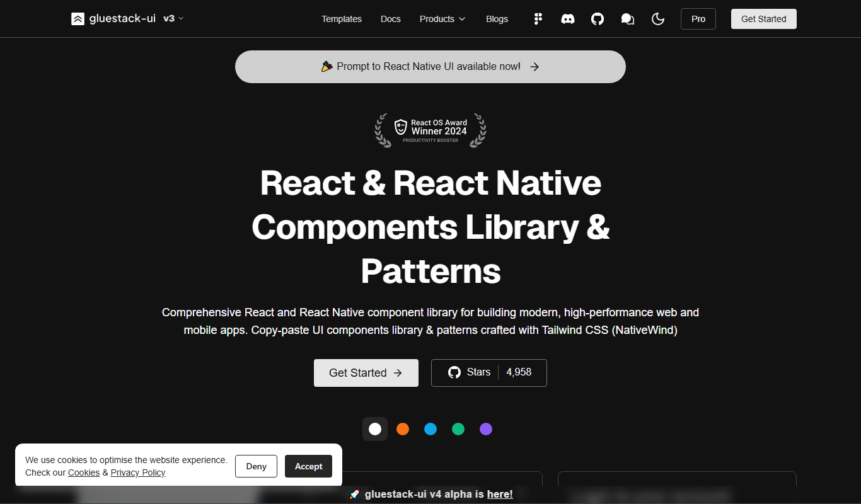Screen dimensions: 861x504
Task: Open the Templates nav item
Action: click(x=342, y=19)
